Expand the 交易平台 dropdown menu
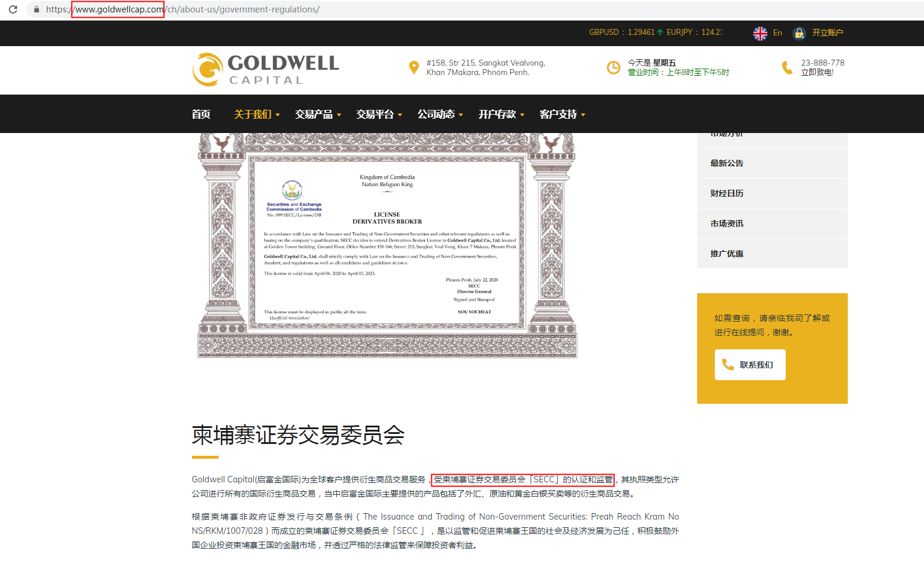The image size is (924, 561). point(379,114)
